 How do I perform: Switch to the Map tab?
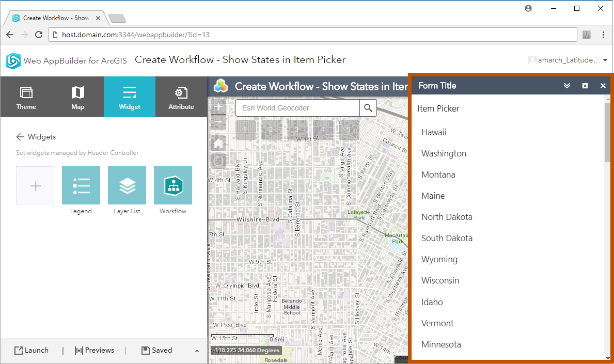(x=77, y=97)
